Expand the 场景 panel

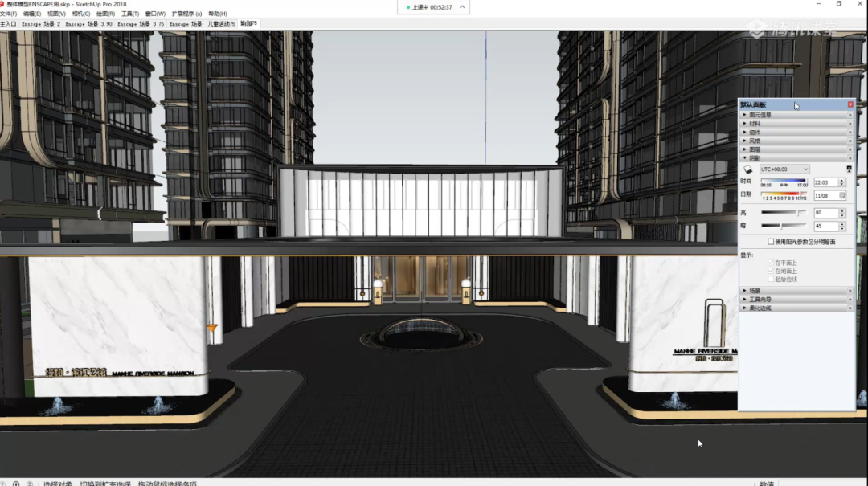click(x=744, y=291)
